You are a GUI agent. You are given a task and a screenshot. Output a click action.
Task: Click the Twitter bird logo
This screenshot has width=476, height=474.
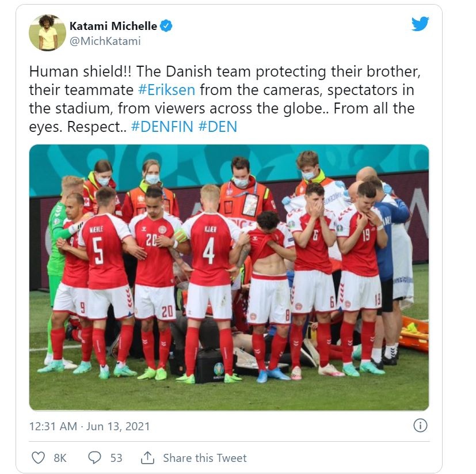[x=420, y=24]
